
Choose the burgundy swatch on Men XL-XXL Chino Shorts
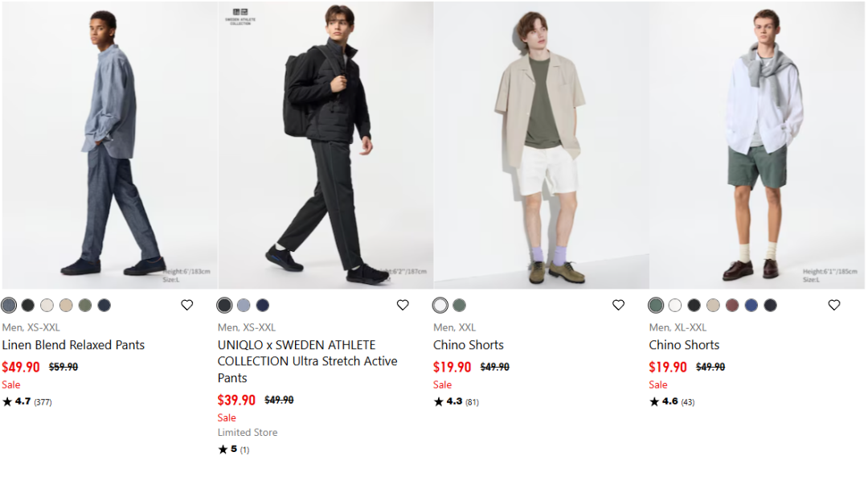732,306
